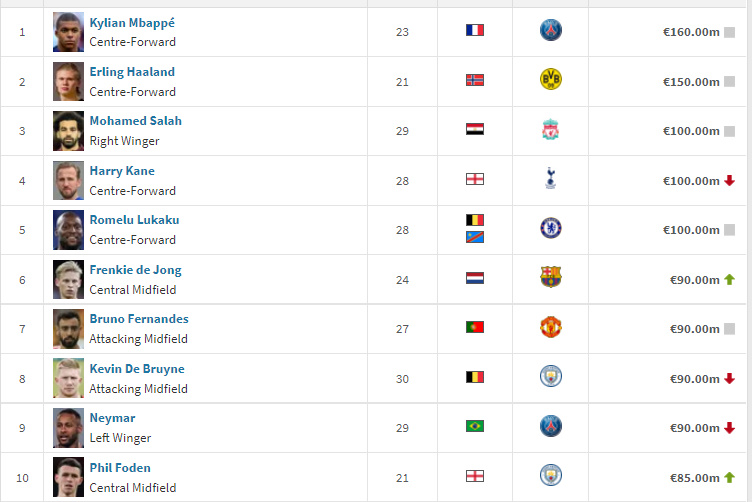Open the Tottenham Hotspur crest
This screenshot has width=752, height=502.
tap(551, 178)
